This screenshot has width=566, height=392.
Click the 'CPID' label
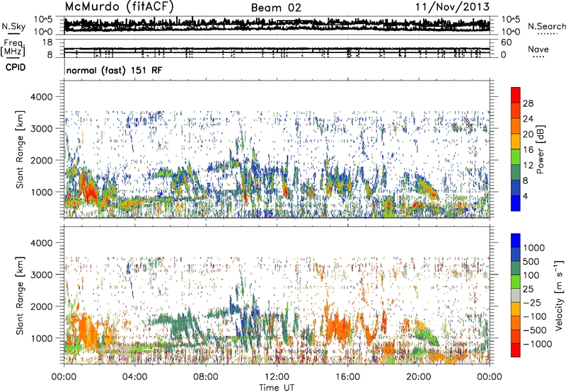(16, 67)
